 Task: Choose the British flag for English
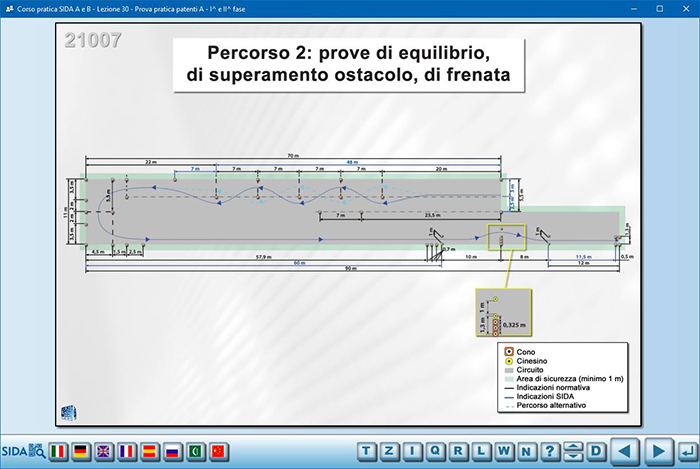pyautogui.click(x=104, y=451)
